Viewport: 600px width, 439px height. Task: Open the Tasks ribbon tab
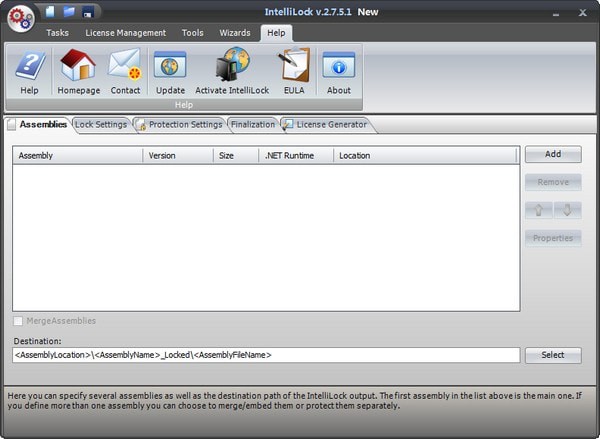pyautogui.click(x=57, y=33)
